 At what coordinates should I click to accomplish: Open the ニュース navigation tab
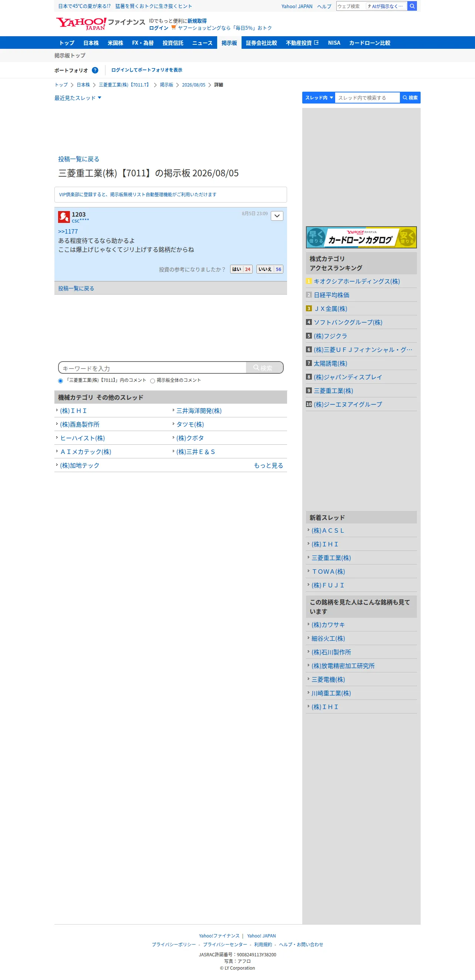pos(202,43)
